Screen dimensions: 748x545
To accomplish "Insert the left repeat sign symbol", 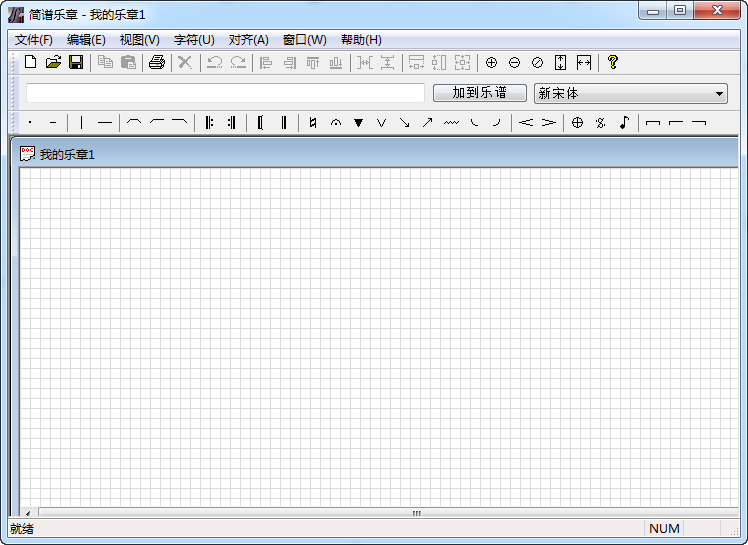I will click(x=209, y=123).
